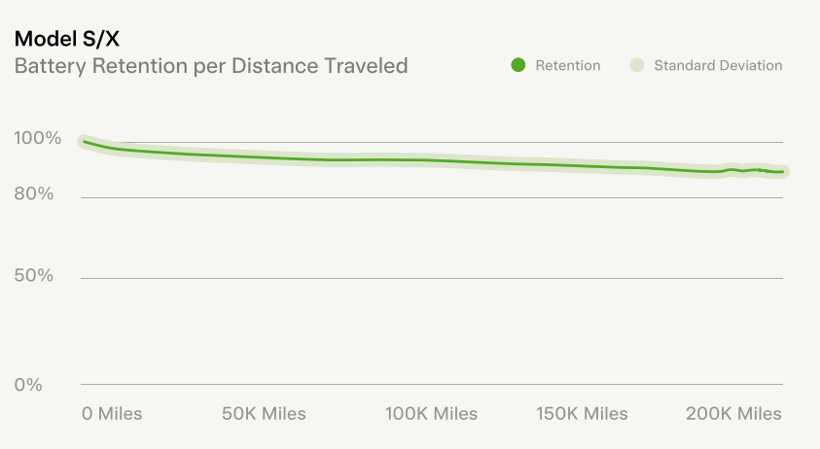Click the 200K Miles x-axis label
This screenshot has width=820, height=449.
pos(734,414)
